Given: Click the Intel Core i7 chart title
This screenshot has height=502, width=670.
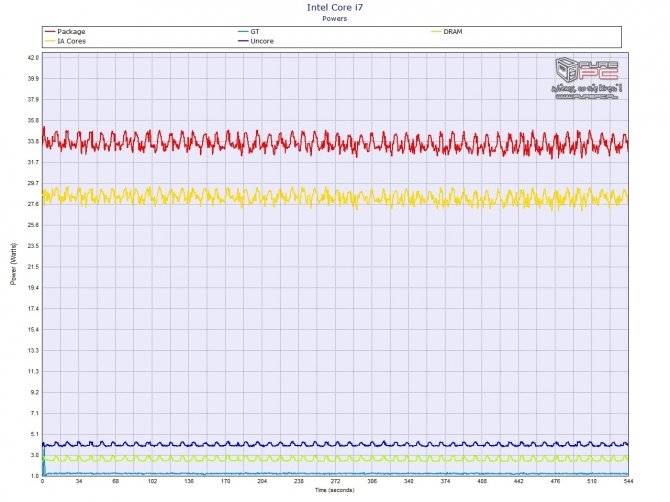Looking at the screenshot, I should [x=335, y=7].
